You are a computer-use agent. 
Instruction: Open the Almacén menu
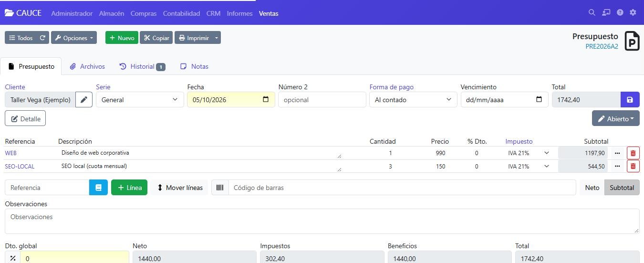tap(112, 13)
